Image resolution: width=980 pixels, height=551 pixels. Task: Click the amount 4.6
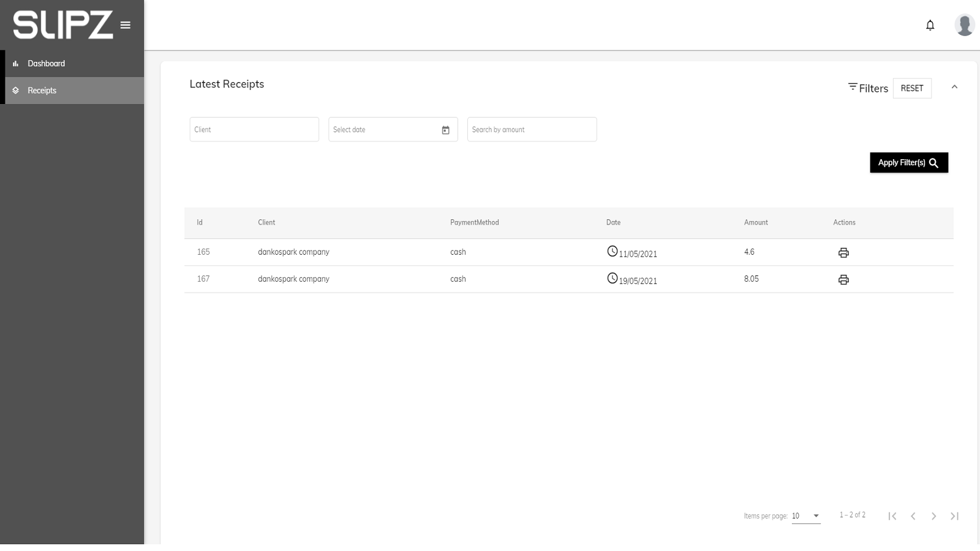point(749,252)
